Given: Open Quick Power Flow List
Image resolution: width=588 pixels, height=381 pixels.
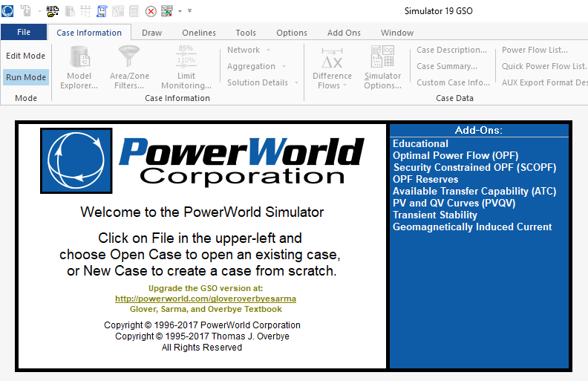Looking at the screenshot, I should click(x=544, y=66).
